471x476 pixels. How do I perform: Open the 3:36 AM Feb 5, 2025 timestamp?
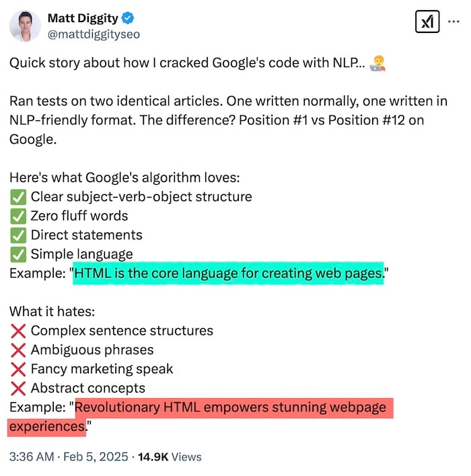tap(69, 457)
